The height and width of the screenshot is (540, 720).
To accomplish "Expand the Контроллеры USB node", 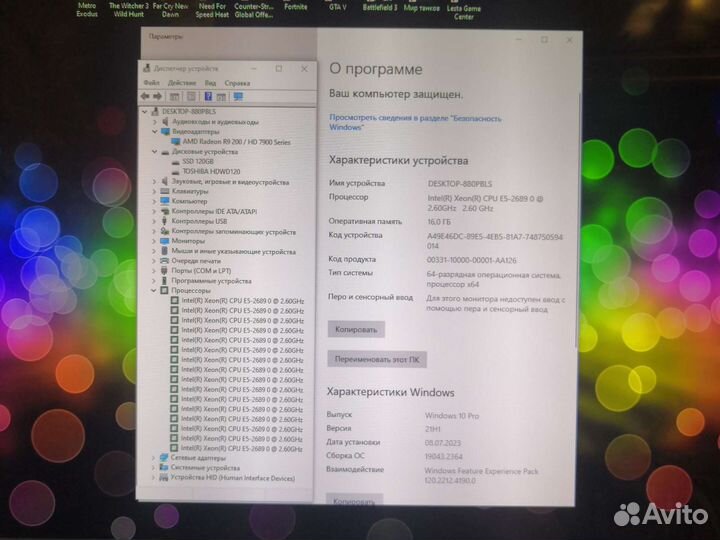I will (154, 221).
